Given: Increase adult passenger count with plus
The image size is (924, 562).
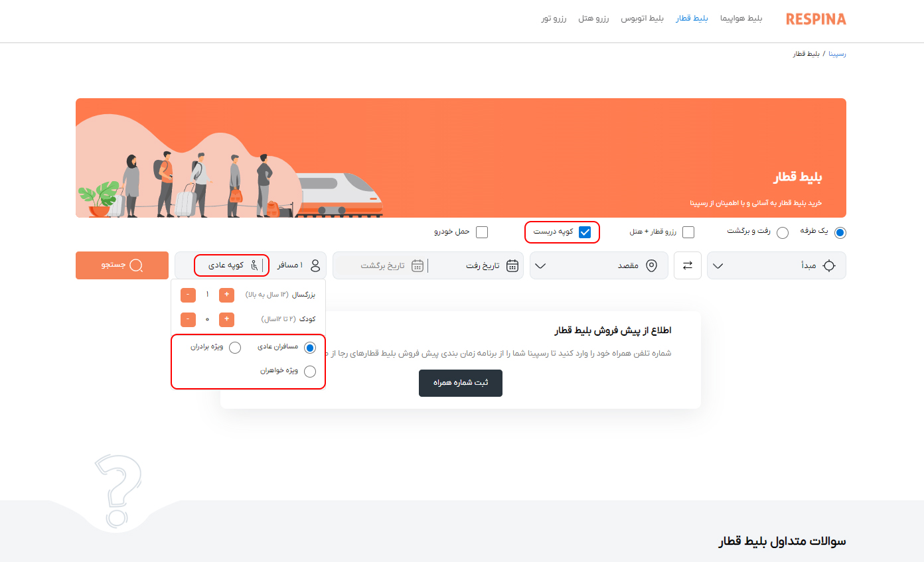Looking at the screenshot, I should point(226,295).
